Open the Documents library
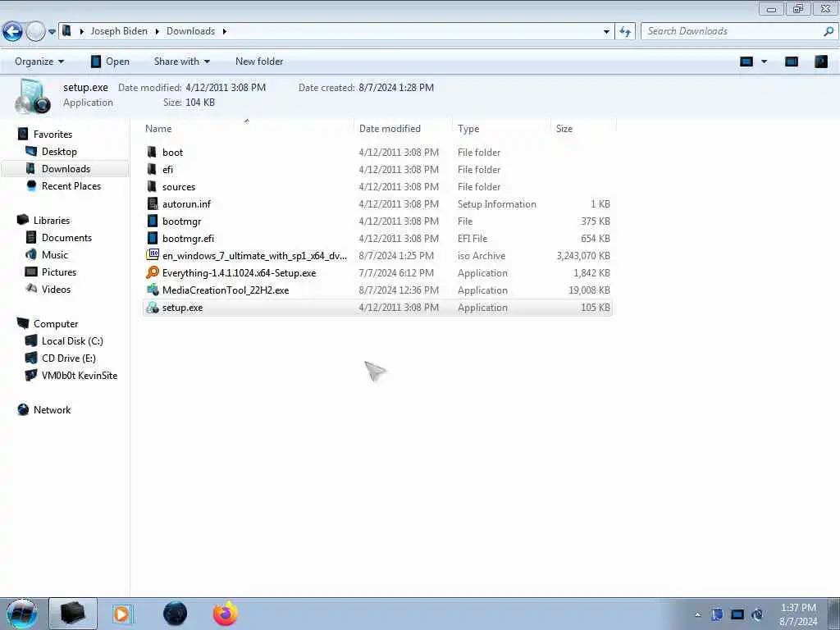This screenshot has height=630, width=840. [66, 237]
